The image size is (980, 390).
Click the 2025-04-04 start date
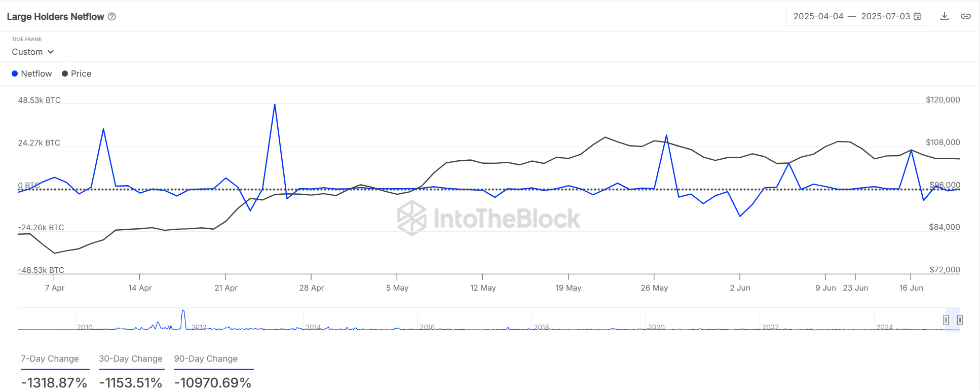tap(818, 16)
